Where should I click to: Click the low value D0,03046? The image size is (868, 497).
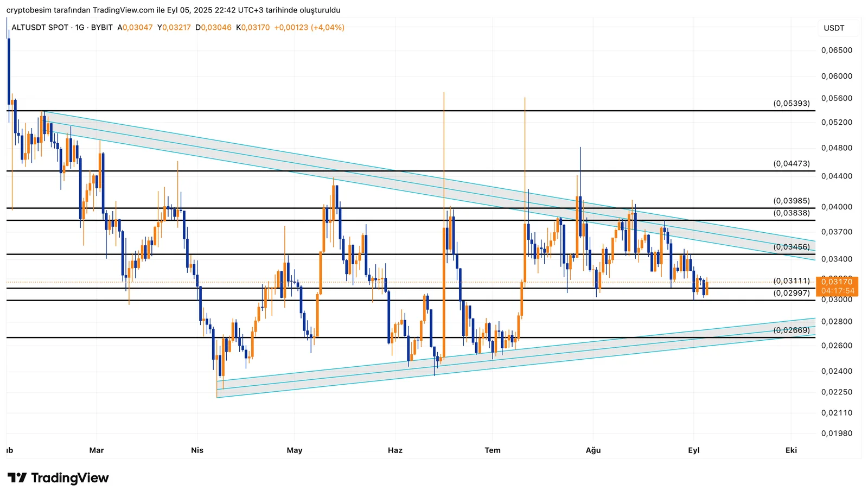213,27
